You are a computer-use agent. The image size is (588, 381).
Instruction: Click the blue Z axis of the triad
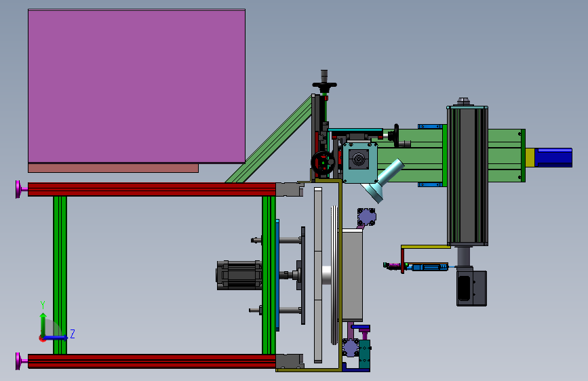[x=56, y=338]
